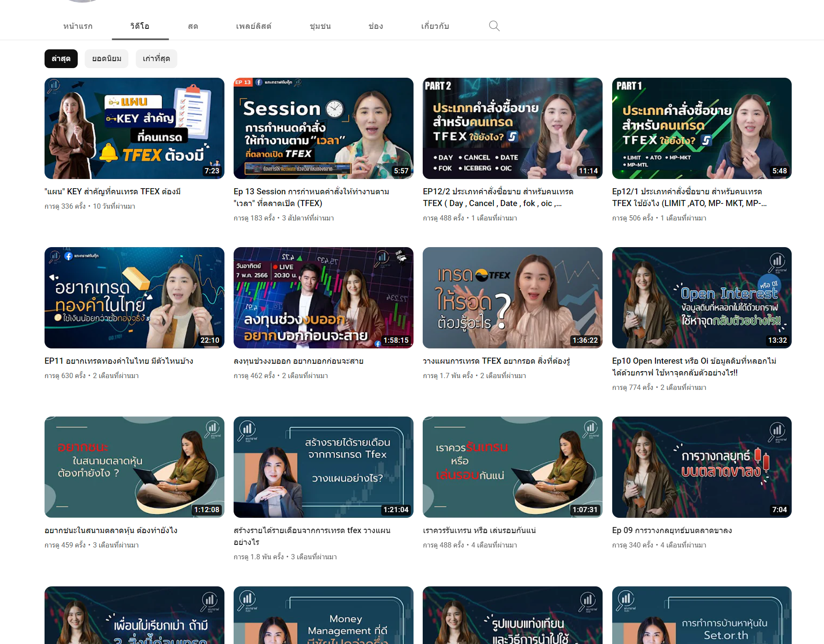824x644 pixels.
Task: Open the 7:23 KEY TFEX video thumbnail
Action: pos(134,128)
